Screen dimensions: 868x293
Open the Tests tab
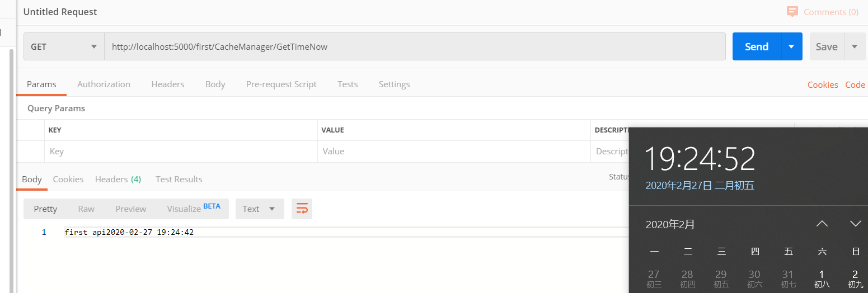click(348, 84)
